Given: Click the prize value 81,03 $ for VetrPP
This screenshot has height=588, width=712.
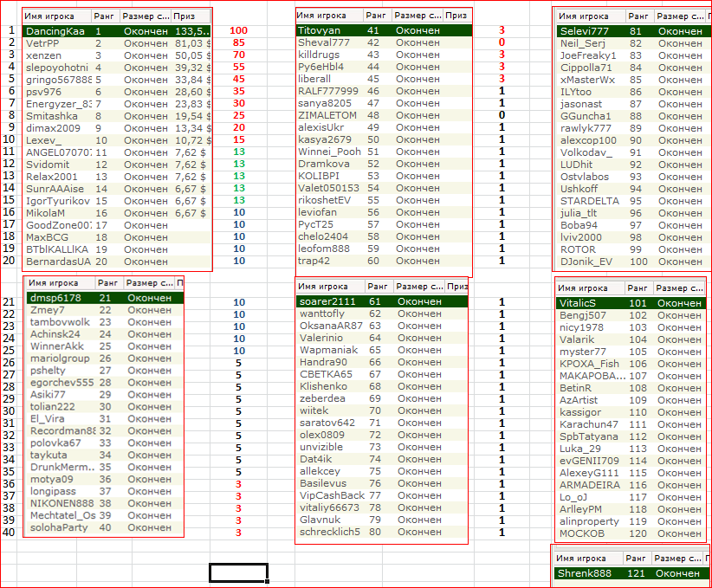Looking at the screenshot, I should pyautogui.click(x=193, y=43).
